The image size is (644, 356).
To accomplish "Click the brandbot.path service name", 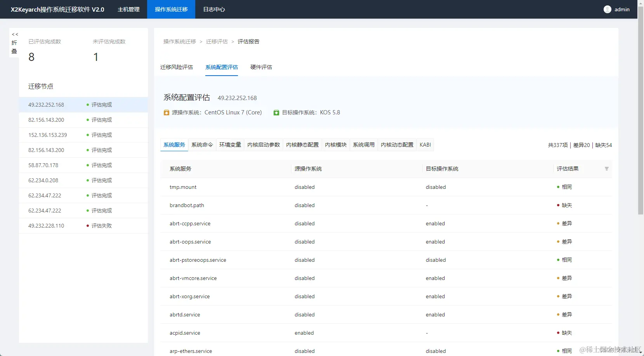I will [187, 205].
